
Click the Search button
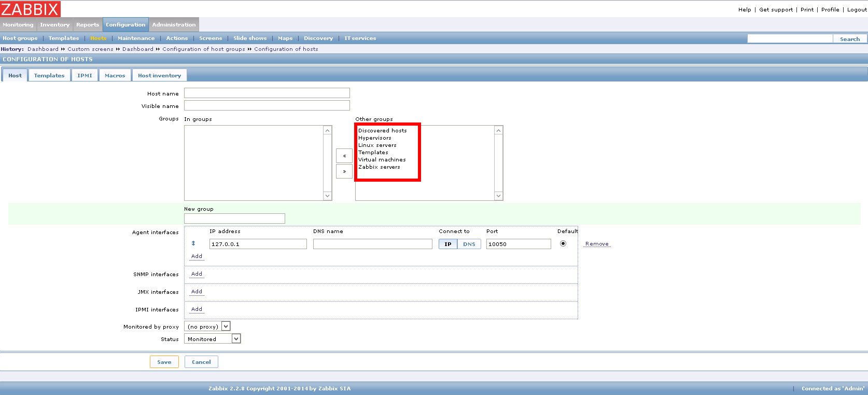[850, 39]
